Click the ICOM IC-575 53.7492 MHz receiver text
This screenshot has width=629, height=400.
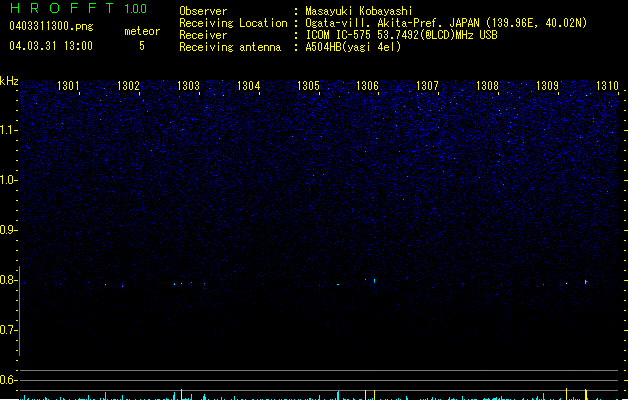point(401,35)
